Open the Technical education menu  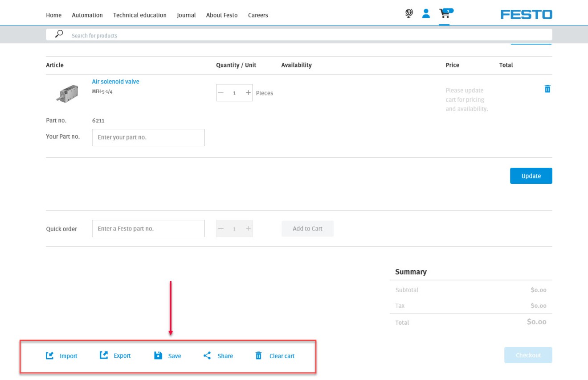tap(140, 15)
